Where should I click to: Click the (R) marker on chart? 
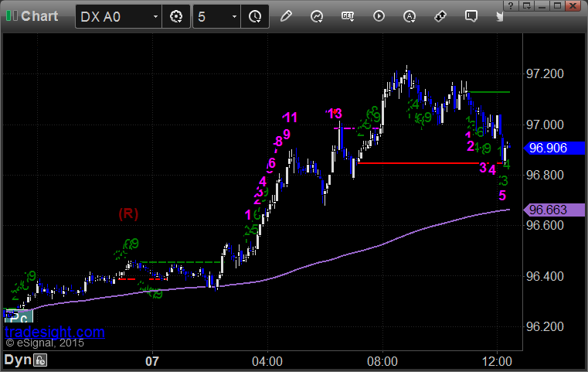point(128,213)
